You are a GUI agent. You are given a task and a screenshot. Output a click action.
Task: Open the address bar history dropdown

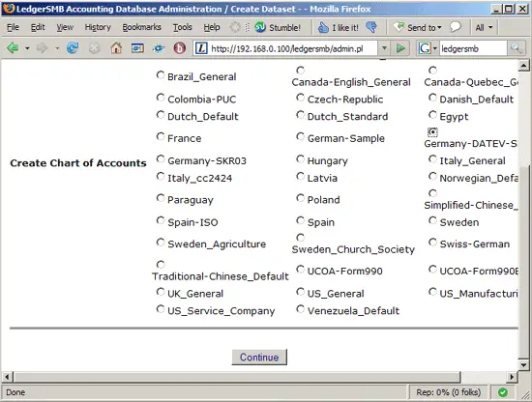click(x=384, y=48)
